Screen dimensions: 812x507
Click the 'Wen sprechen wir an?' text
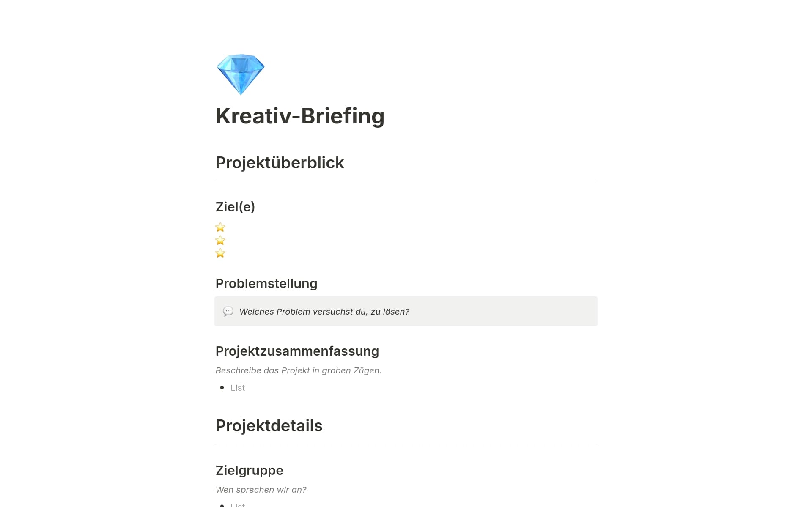(261, 490)
